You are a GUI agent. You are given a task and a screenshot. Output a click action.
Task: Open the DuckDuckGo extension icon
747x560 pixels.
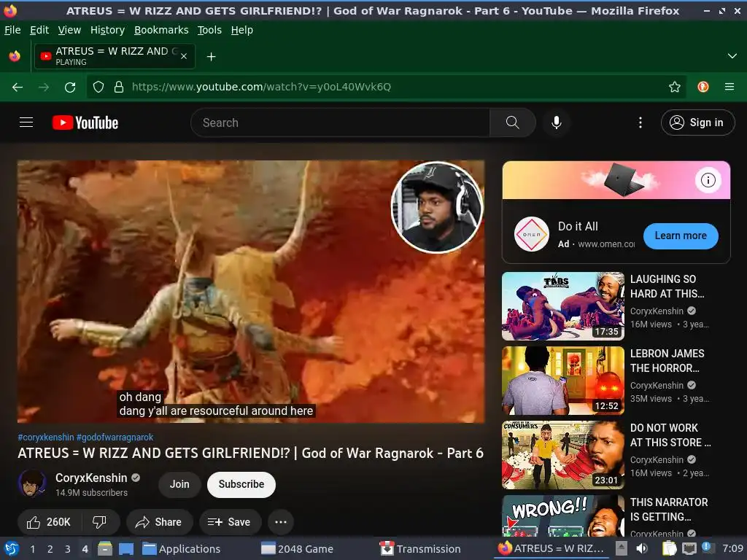point(703,87)
